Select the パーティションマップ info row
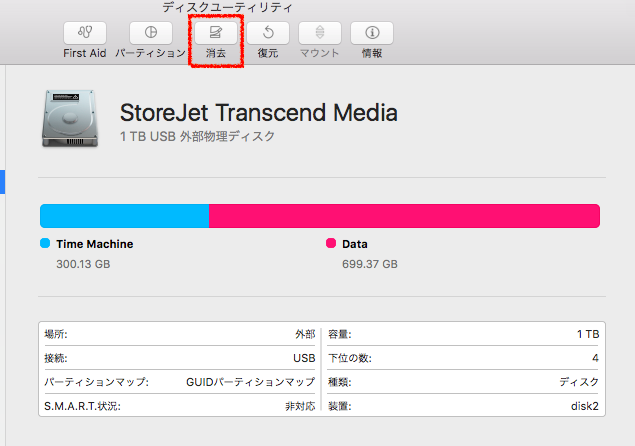 coord(179,382)
